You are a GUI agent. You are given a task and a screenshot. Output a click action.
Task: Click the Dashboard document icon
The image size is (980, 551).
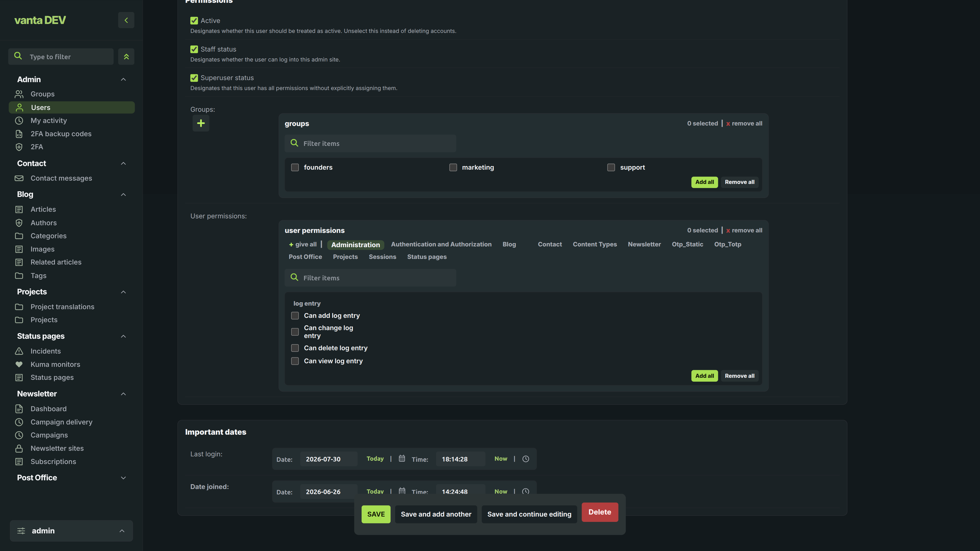(x=19, y=409)
